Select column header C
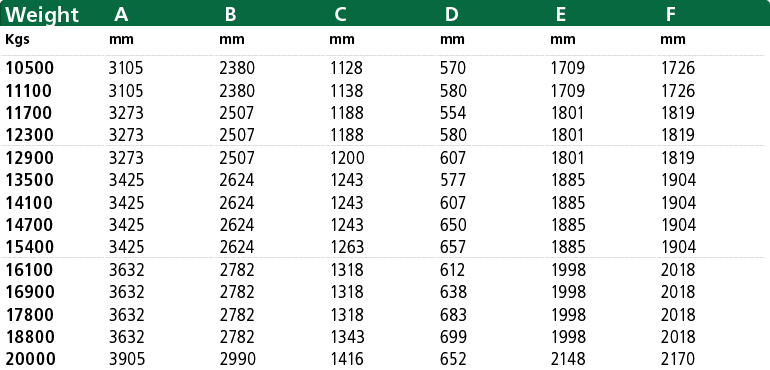The image size is (770, 370). (x=340, y=15)
